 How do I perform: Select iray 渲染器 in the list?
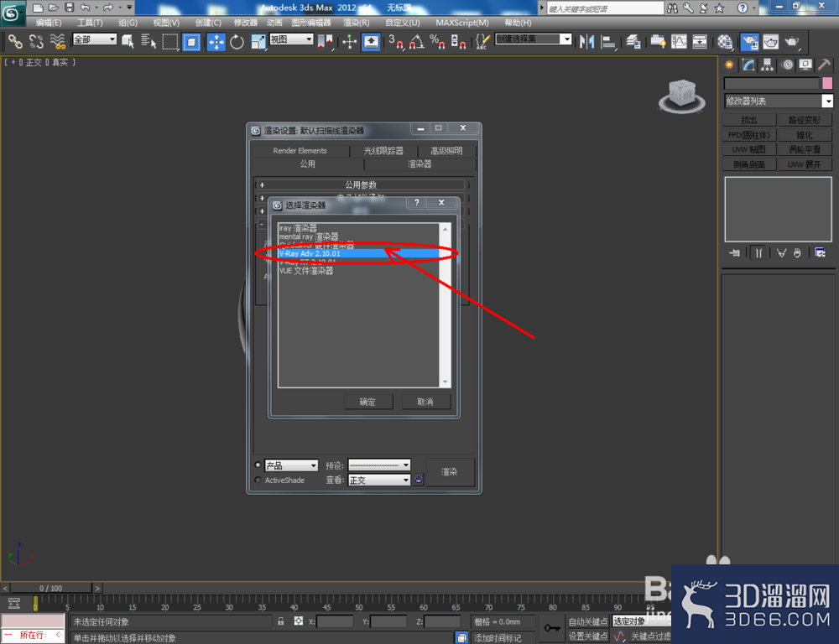click(358, 228)
